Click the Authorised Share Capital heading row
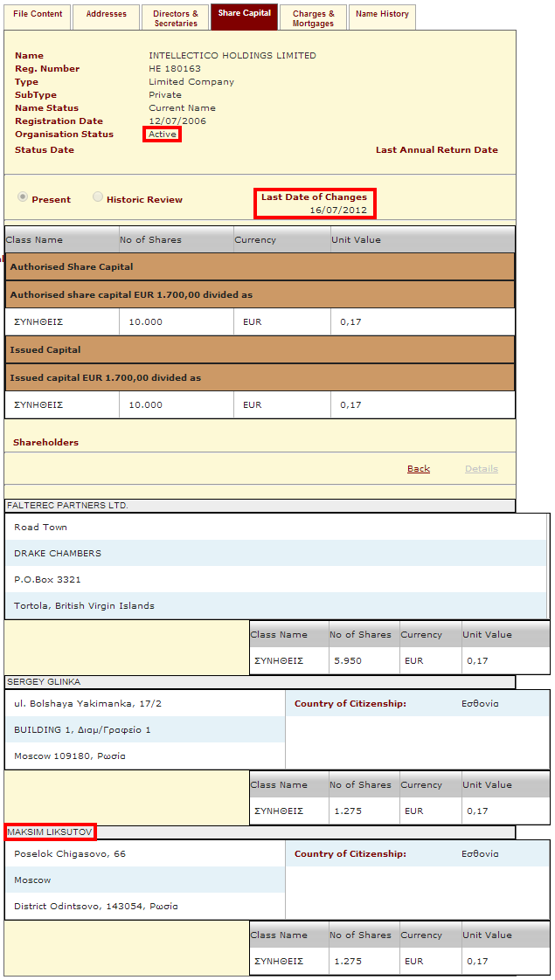555x980 pixels. (260, 267)
